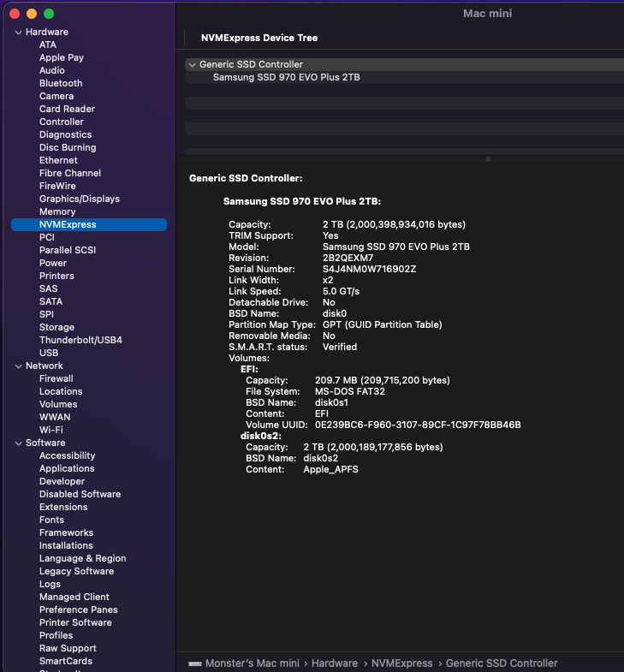Screen dimensions: 624x672
Task: Open Language & Region category
Action: pos(83,559)
